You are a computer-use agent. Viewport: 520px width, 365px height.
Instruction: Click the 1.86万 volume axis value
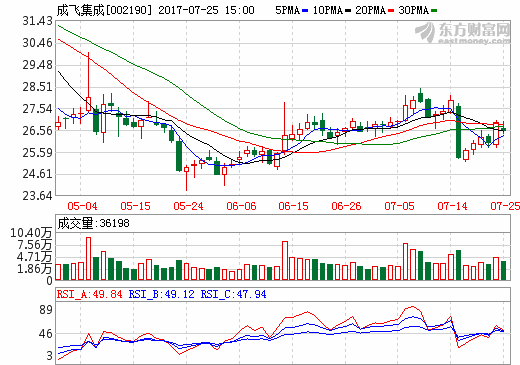point(35,269)
